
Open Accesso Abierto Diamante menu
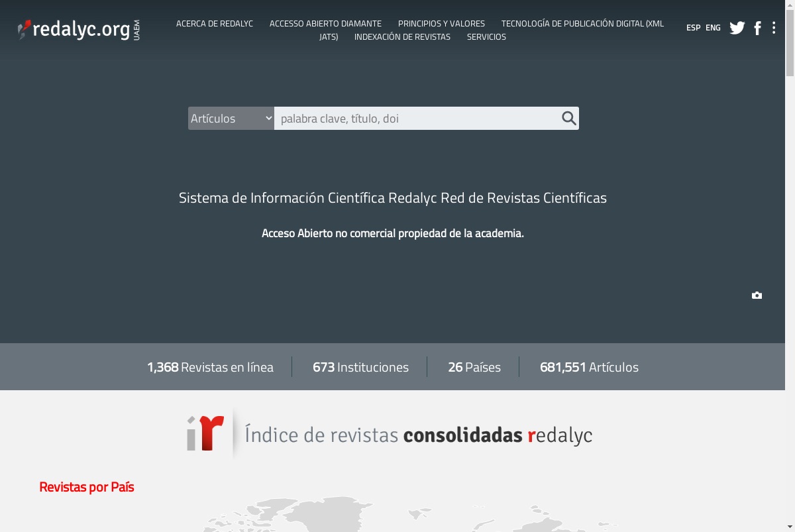click(325, 23)
